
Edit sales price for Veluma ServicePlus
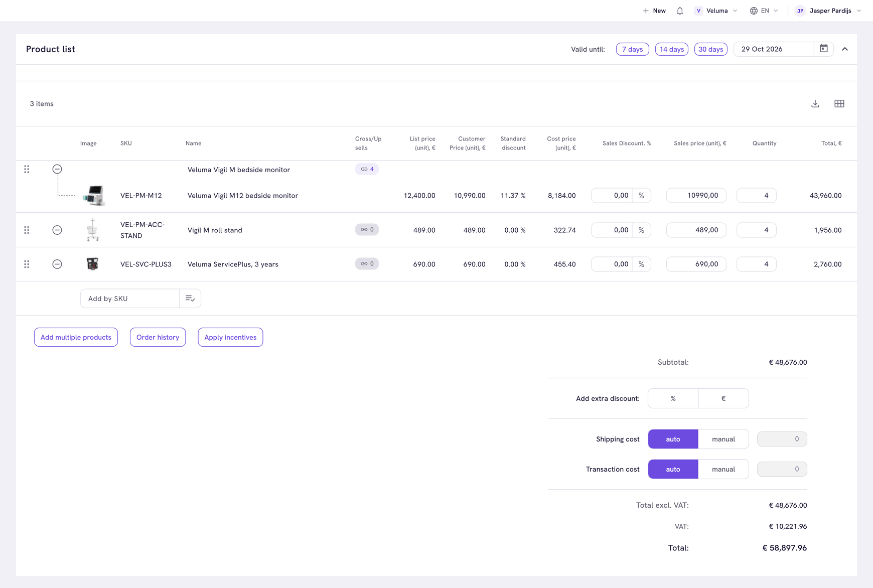(x=696, y=264)
